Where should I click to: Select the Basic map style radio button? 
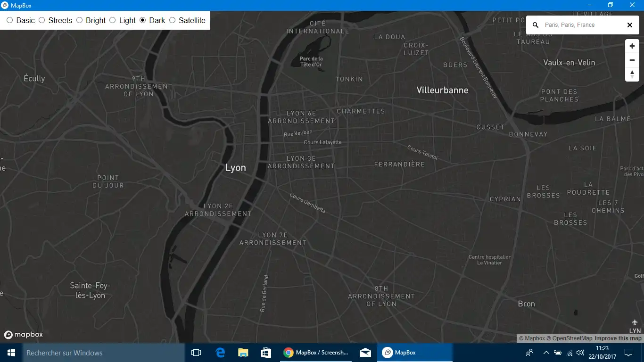9,20
